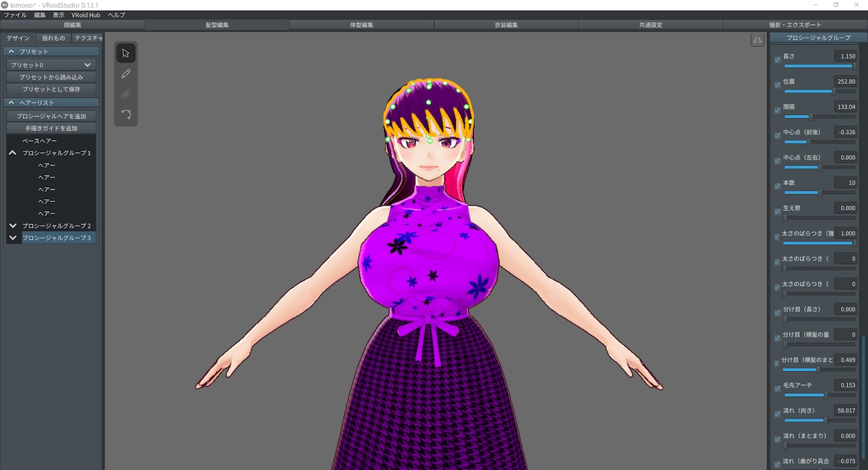Screen dimensions: 868x470
Task: Toggle the 間隔 parameter checkbox
Action: point(777,111)
